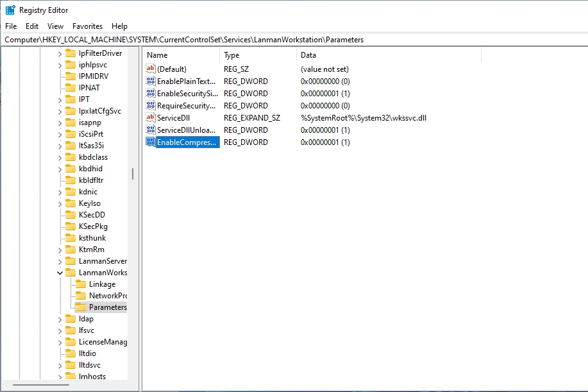
Task: Expand the IpFilterDriver tree node
Action: [x=60, y=53]
